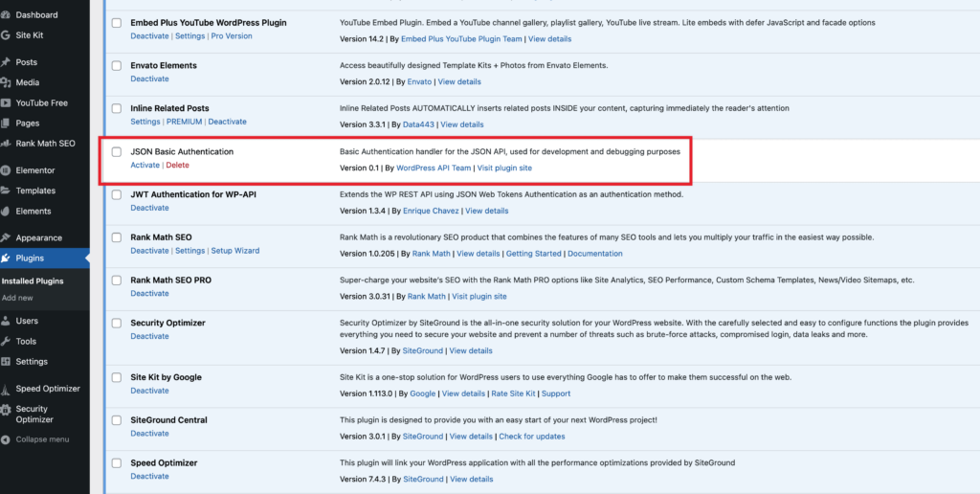Deactivate the JWT Authentication for WP-API plugin
Viewport: 980px width, 494px height.
coord(150,208)
